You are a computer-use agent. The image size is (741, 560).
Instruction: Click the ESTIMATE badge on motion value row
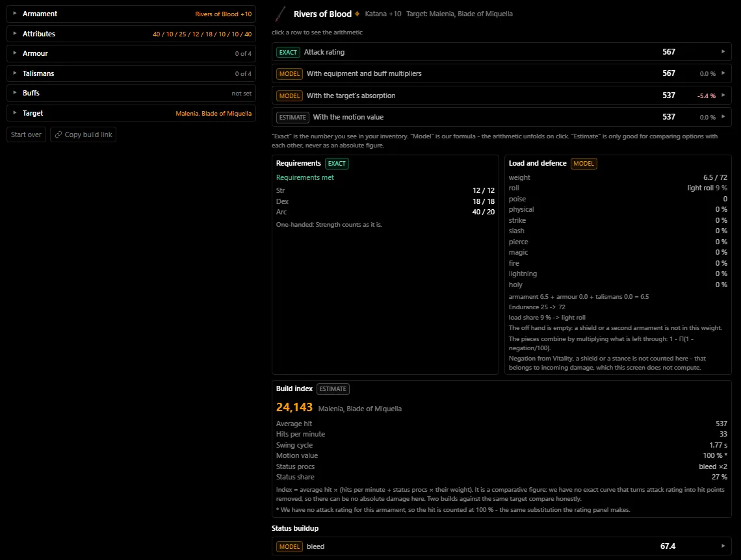292,117
